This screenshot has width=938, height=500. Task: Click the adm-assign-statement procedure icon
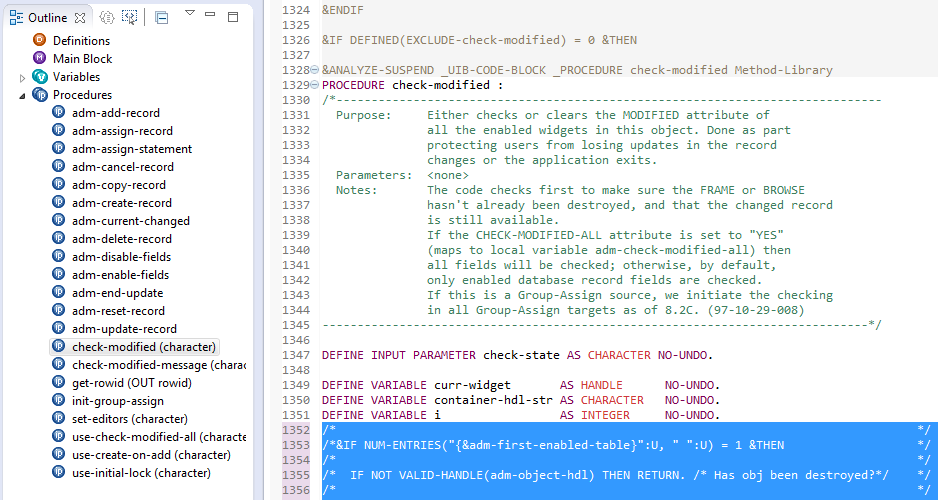pos(59,148)
